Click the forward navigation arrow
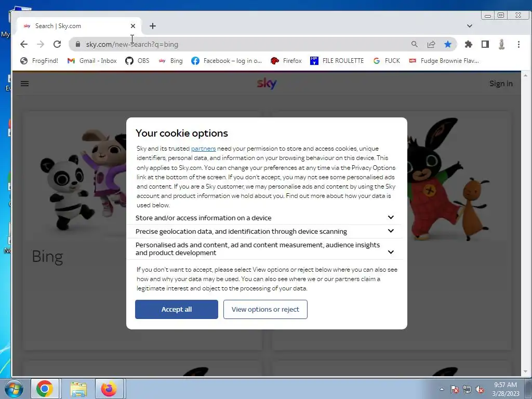This screenshot has height=399, width=532. point(41,44)
